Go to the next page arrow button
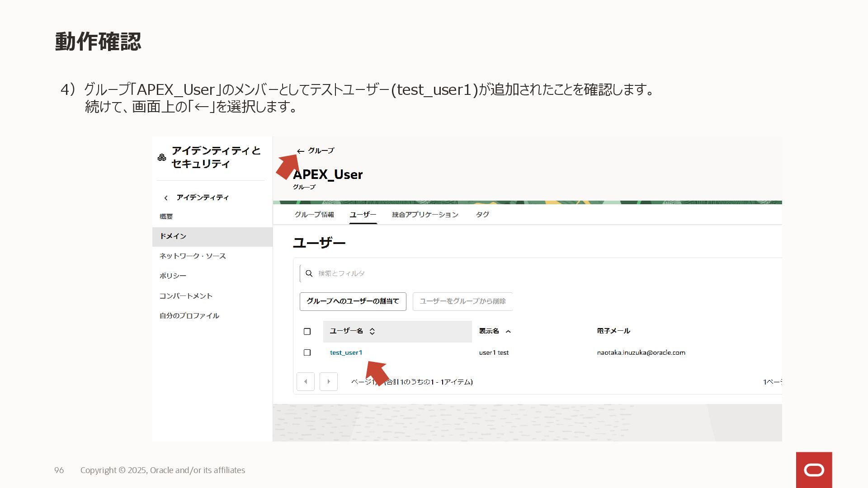This screenshot has width=868, height=488. click(x=329, y=382)
